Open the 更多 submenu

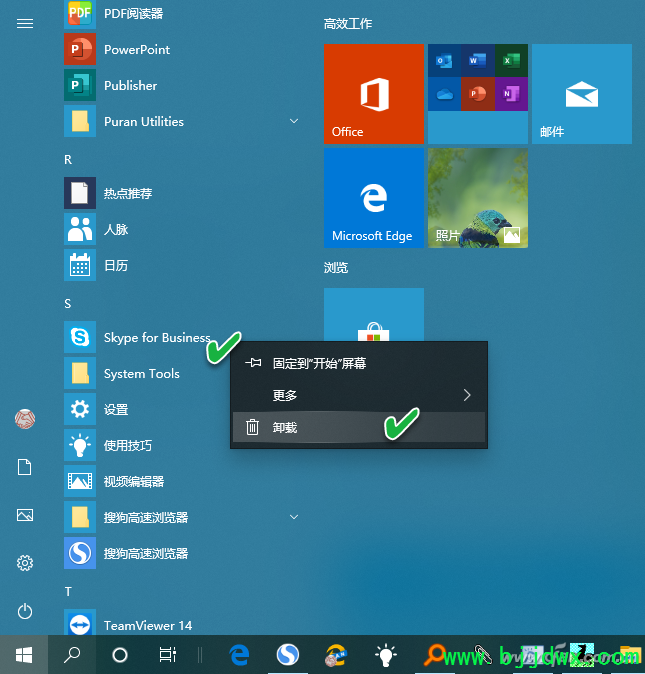coord(359,395)
